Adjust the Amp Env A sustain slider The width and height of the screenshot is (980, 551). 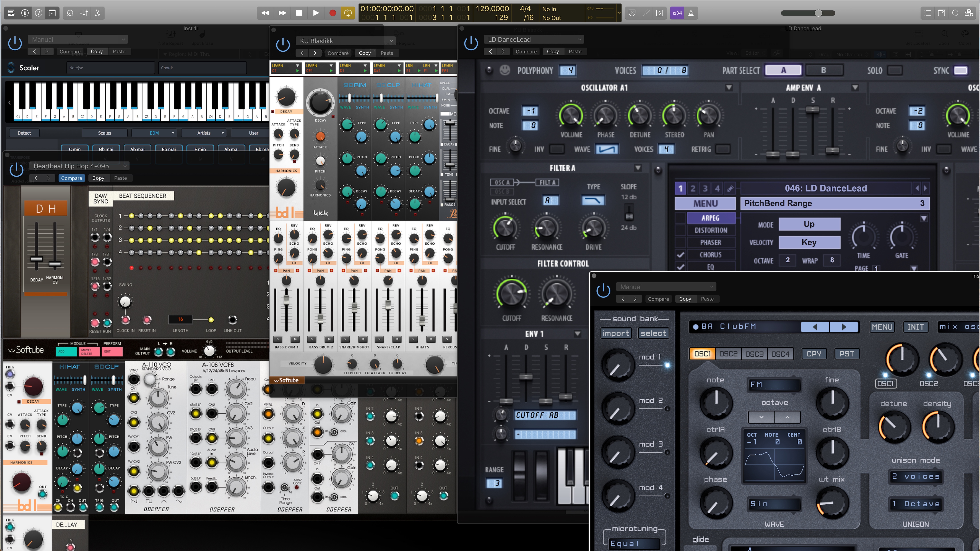click(x=813, y=110)
